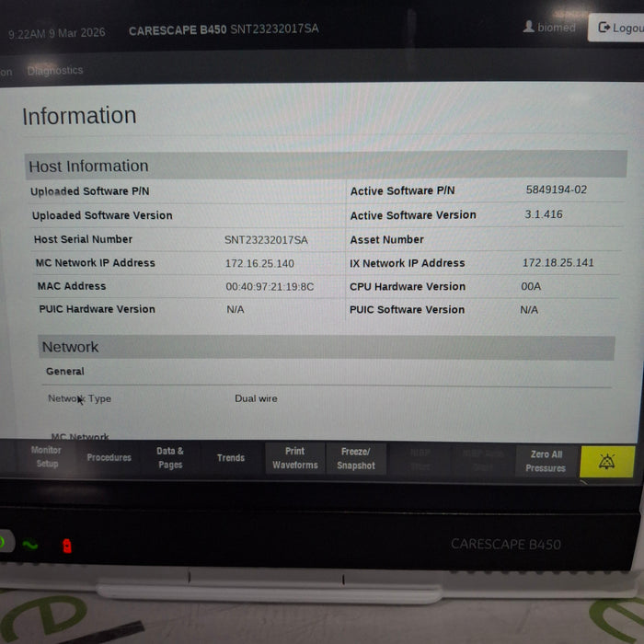644x644 pixels.
Task: Click the biomed user icon
Action: point(529,27)
